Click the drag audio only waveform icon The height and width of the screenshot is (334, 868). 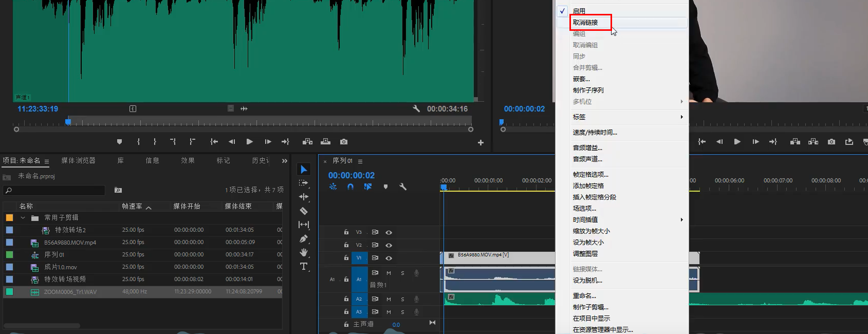[x=244, y=108]
